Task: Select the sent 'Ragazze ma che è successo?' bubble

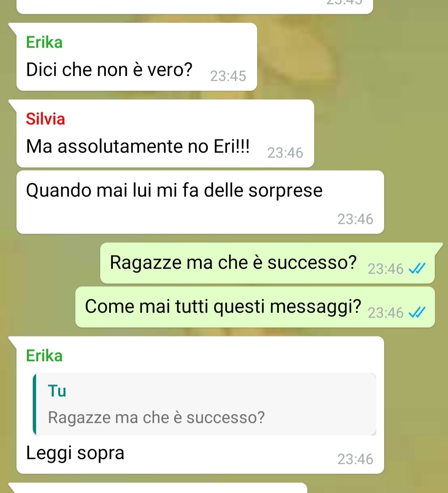Action: click(268, 263)
